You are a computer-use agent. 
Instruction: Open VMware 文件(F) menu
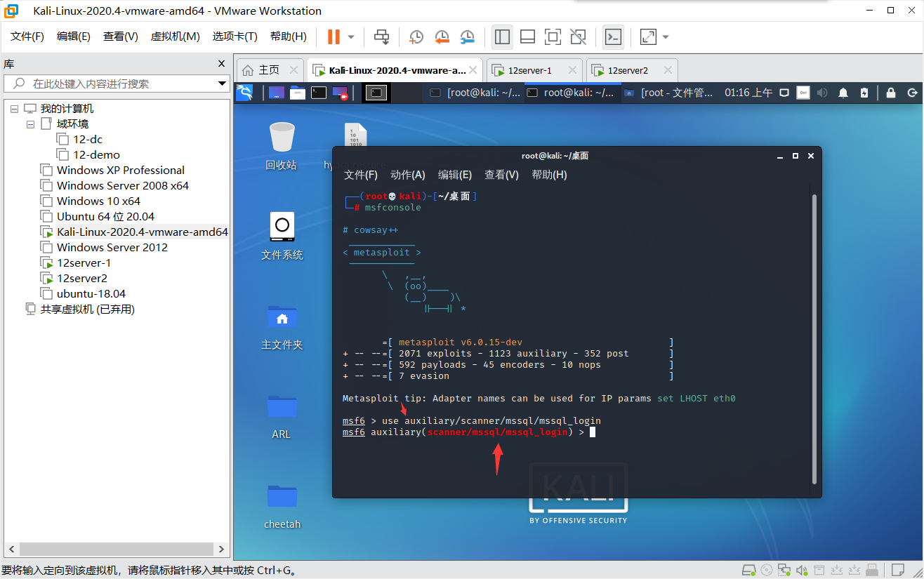click(x=27, y=36)
